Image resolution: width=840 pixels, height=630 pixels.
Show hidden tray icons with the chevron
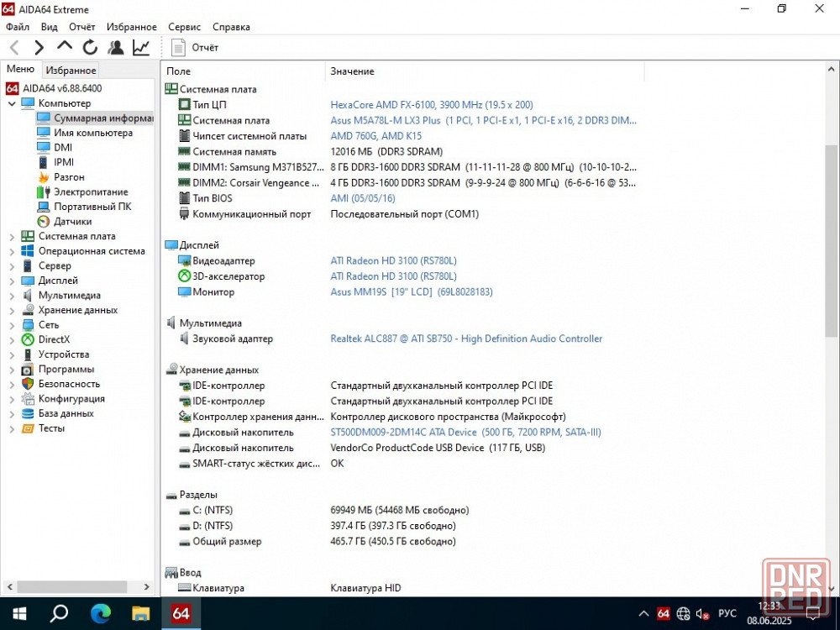[644, 614]
